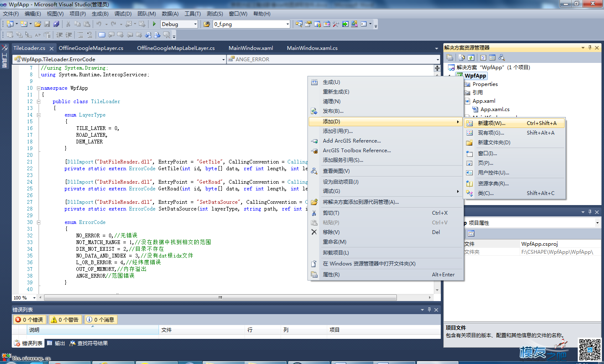604x364 pixels.
Task: Click Show All Files in Solution Explorer toolbar
Action: pyautogui.click(x=462, y=57)
